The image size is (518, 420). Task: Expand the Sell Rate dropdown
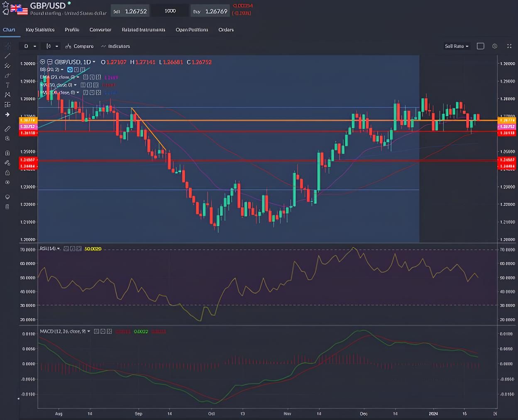point(457,46)
